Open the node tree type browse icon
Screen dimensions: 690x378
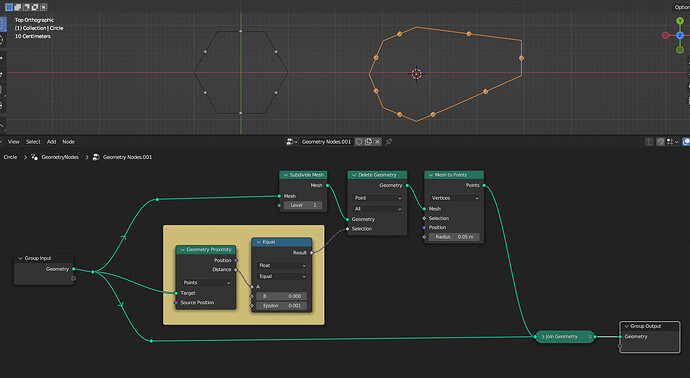pos(292,142)
